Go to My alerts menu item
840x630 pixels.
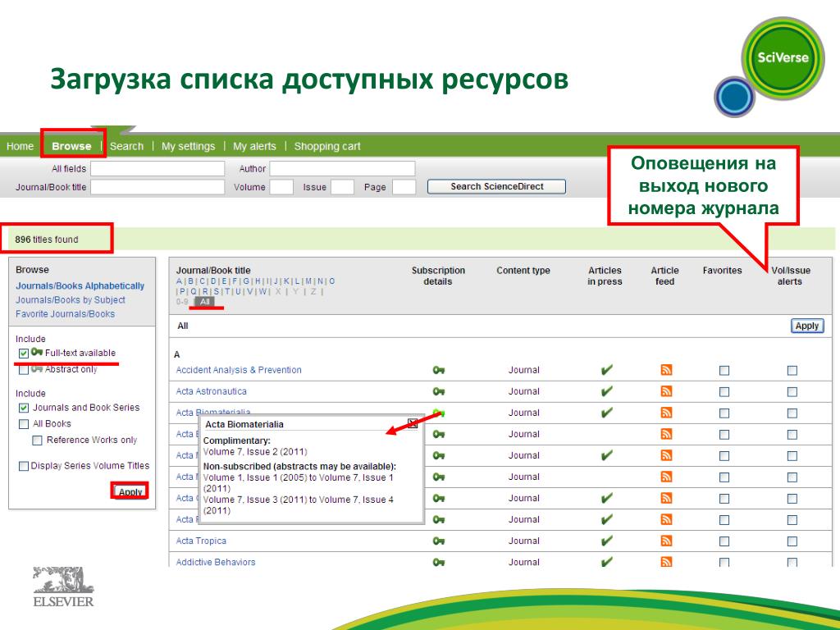pyautogui.click(x=254, y=146)
